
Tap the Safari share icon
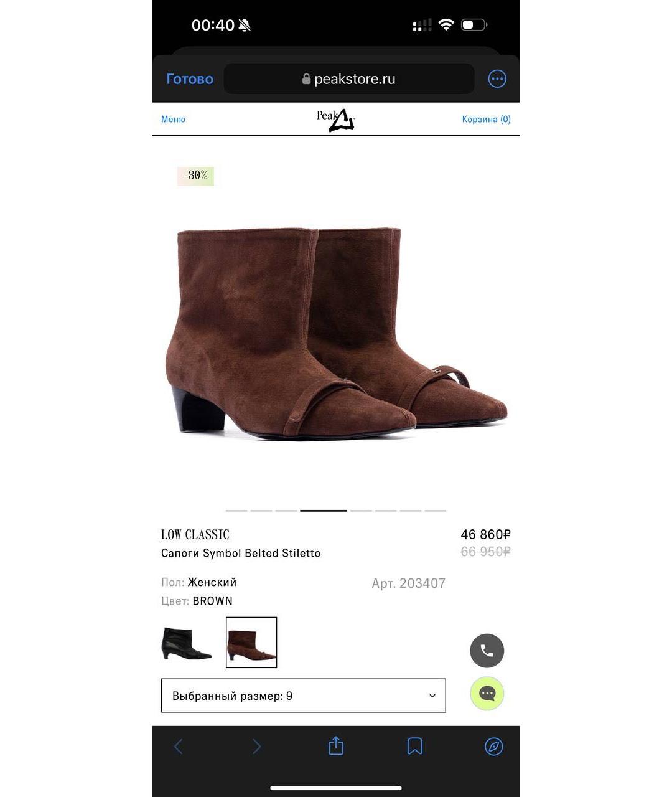click(336, 746)
